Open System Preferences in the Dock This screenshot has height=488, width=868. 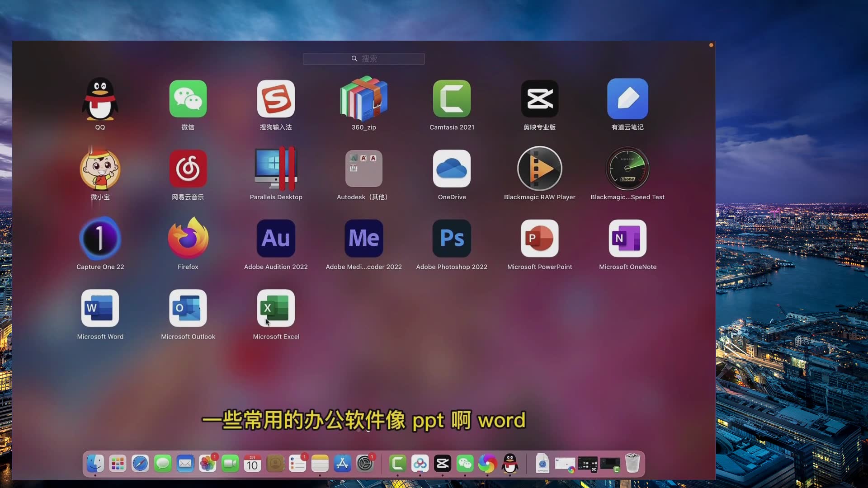point(365,463)
